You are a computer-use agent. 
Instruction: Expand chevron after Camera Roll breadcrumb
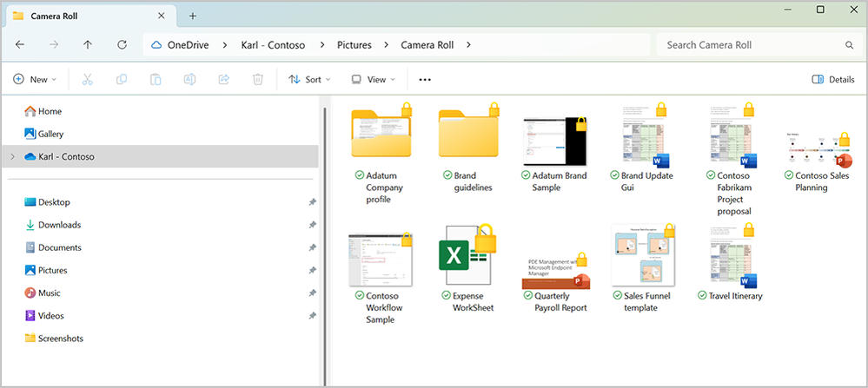pyautogui.click(x=468, y=45)
